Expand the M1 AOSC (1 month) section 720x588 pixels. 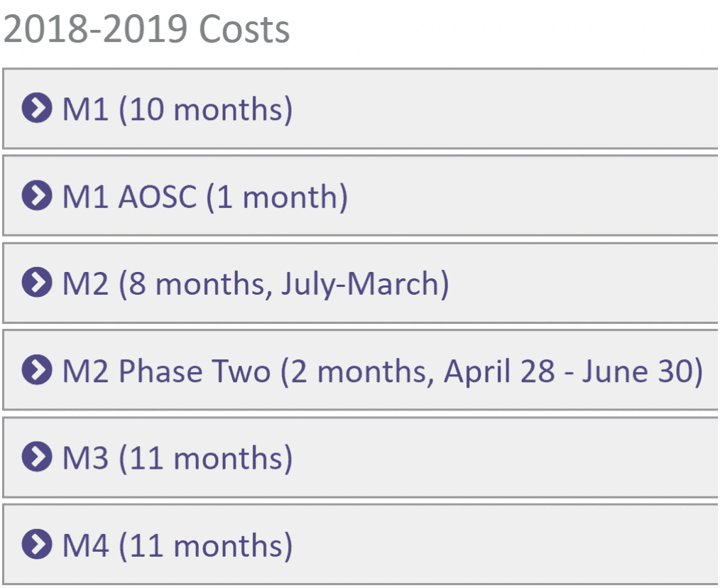[360, 196]
